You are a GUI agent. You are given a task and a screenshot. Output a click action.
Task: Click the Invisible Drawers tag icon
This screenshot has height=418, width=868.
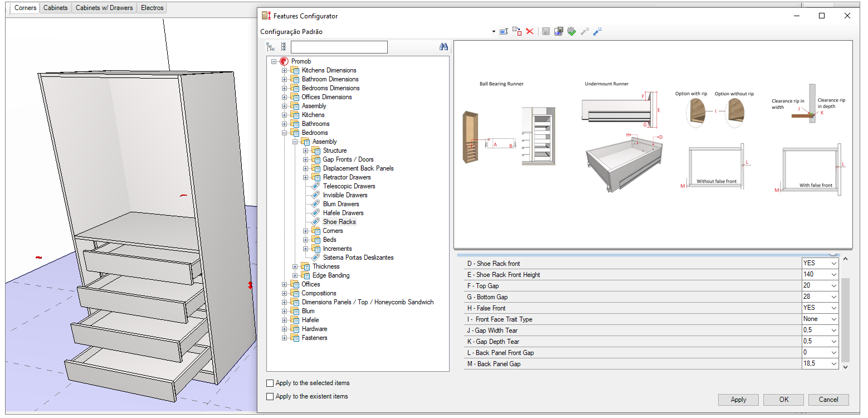[316, 195]
